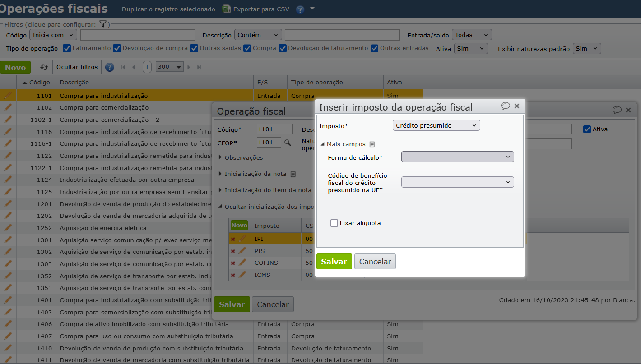This screenshot has height=364, width=641.
Task: Click the refresh list icon in the toolbar
Action: (x=44, y=67)
